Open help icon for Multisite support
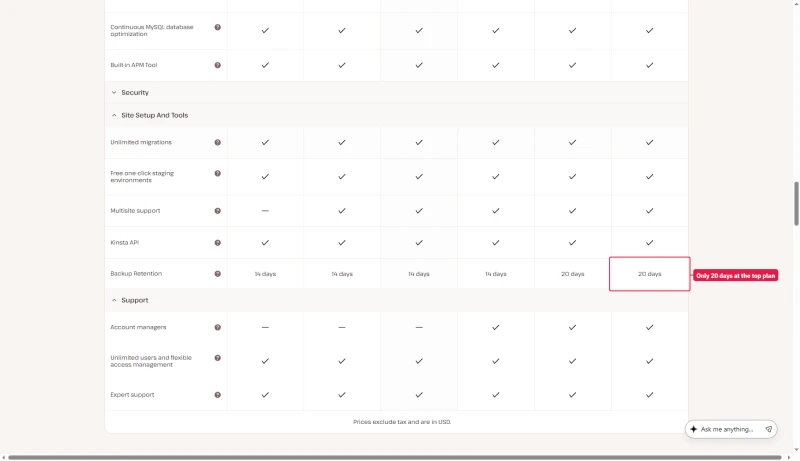800x461 pixels. (x=217, y=211)
